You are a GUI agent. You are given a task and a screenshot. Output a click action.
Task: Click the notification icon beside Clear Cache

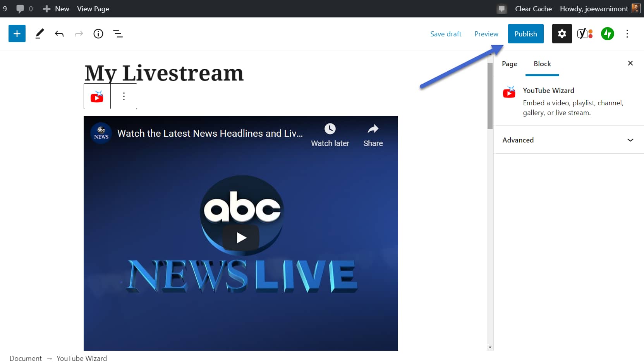pos(502,9)
